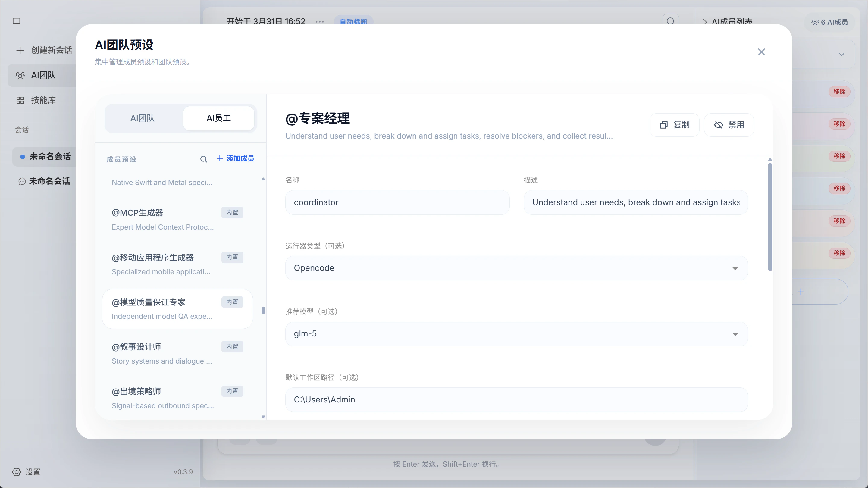Open 设置 settings gear at bottom left
The image size is (868, 488).
pyautogui.click(x=16, y=472)
